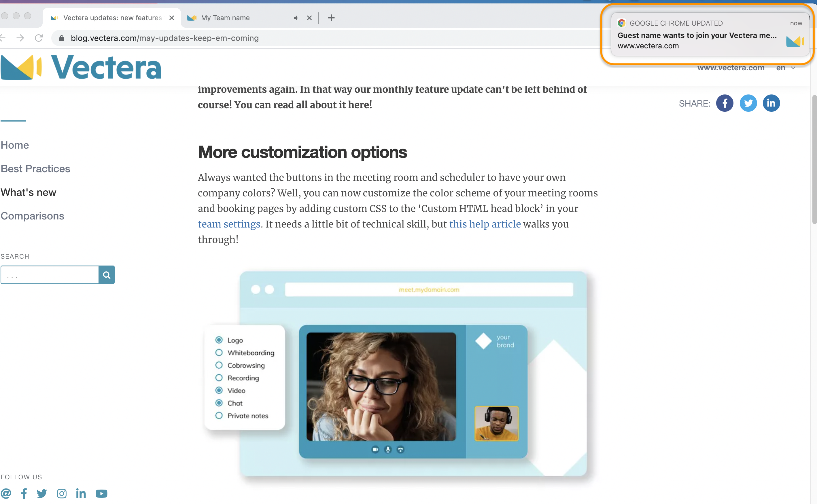Click the customization illustration image

(396, 374)
